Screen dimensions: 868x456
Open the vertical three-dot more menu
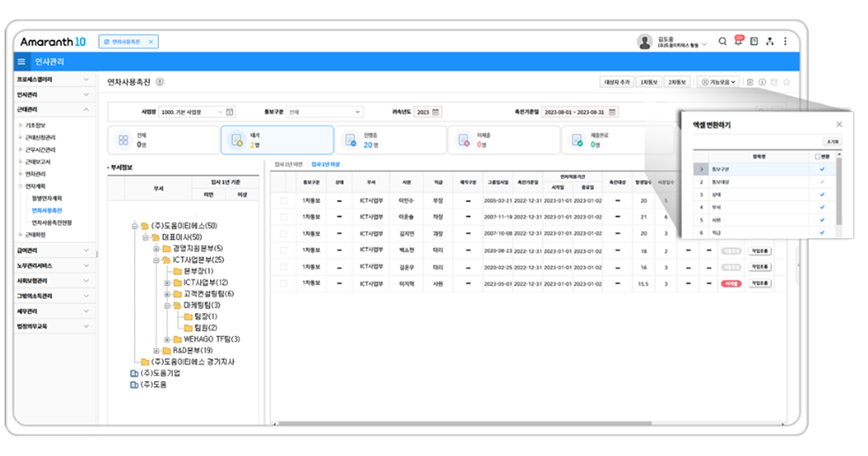785,41
